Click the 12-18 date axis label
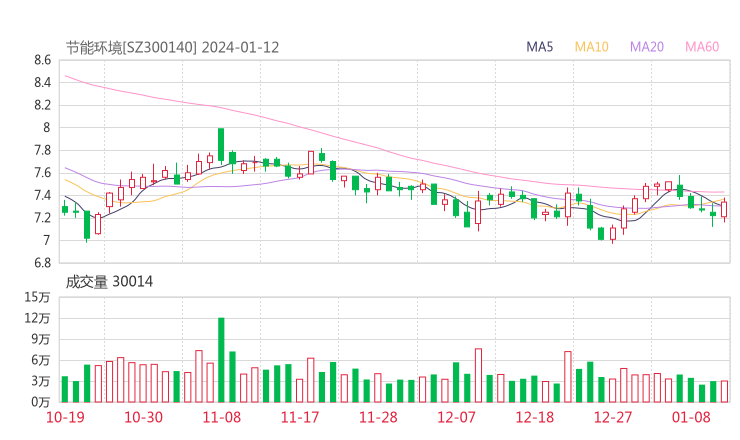The height and width of the screenshot is (440, 740). click(x=535, y=417)
